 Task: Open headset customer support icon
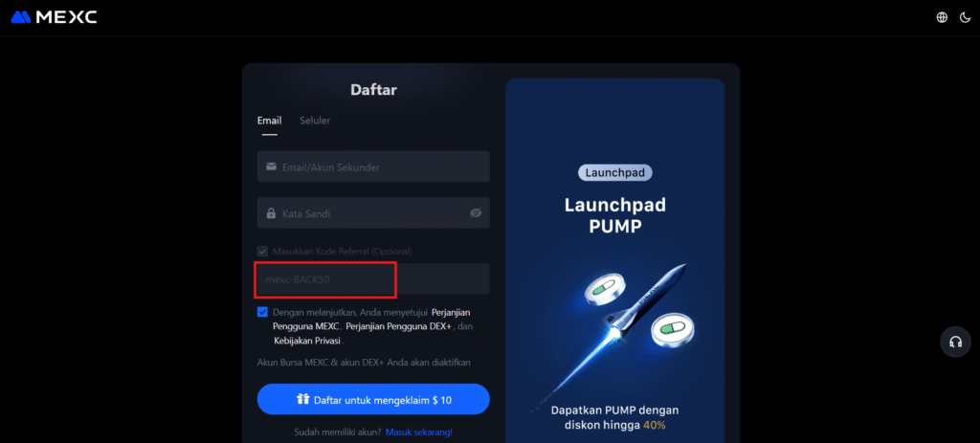[x=955, y=342]
